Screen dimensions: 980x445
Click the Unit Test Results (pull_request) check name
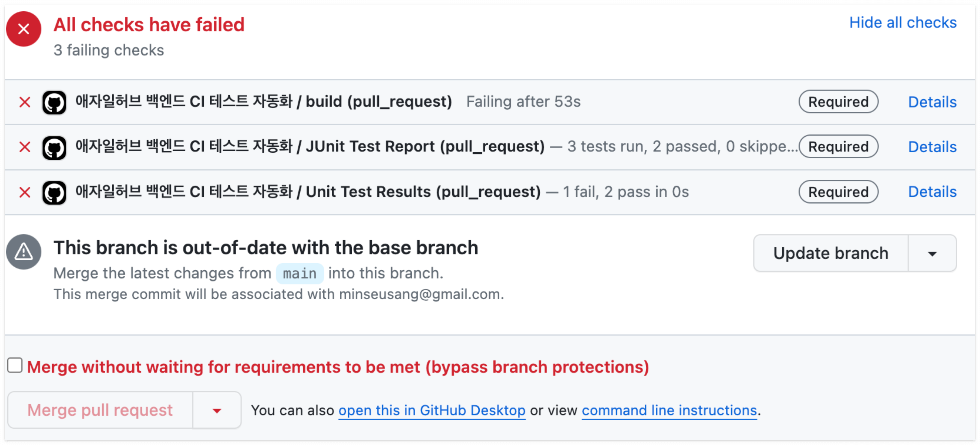308,192
